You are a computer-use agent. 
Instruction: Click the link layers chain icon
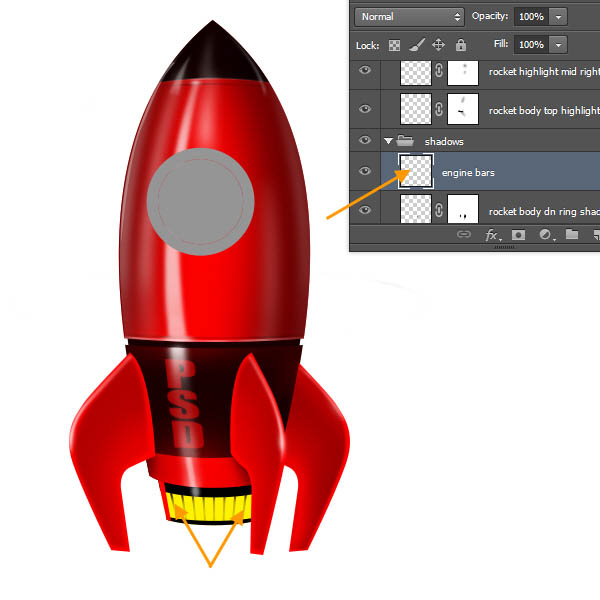coord(464,235)
